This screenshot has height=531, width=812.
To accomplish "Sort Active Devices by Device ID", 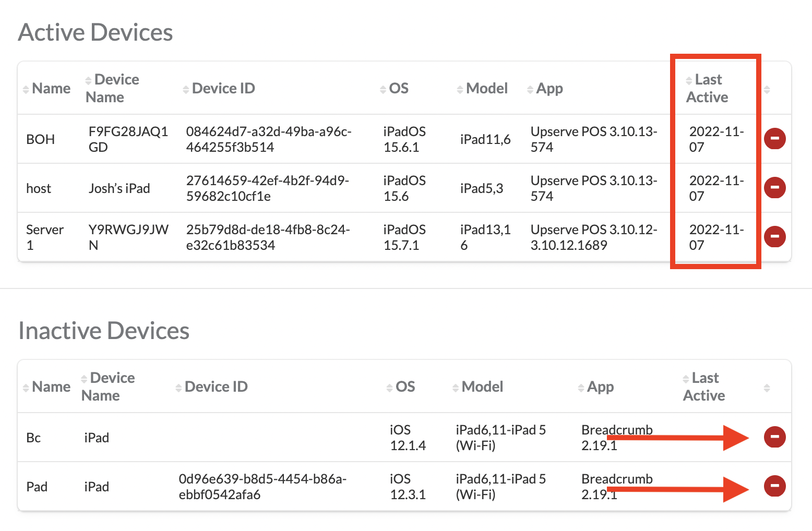I will pyautogui.click(x=219, y=89).
